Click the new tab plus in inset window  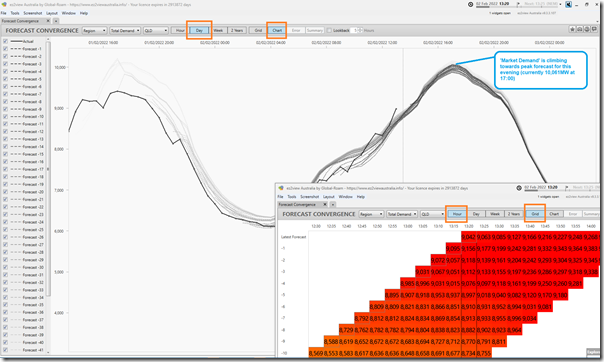click(333, 204)
